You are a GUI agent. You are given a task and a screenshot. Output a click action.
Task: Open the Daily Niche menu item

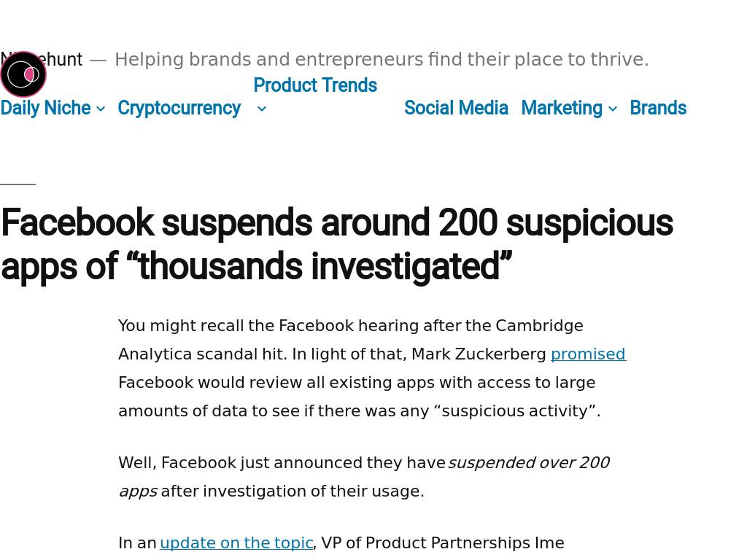(45, 109)
